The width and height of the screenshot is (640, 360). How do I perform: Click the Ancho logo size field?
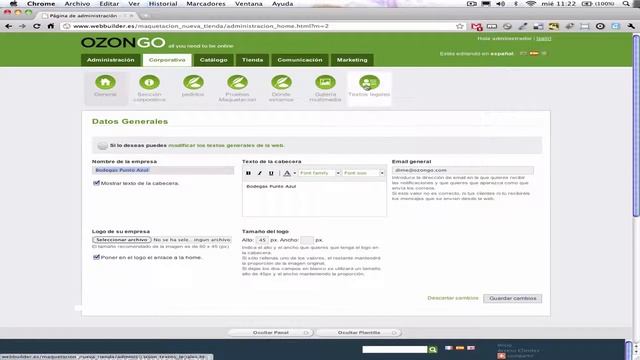(x=307, y=240)
